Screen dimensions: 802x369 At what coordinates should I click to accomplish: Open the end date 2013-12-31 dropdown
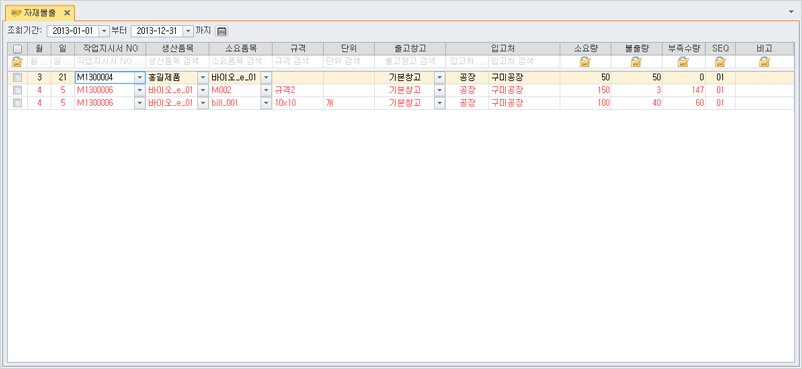pyautogui.click(x=188, y=31)
